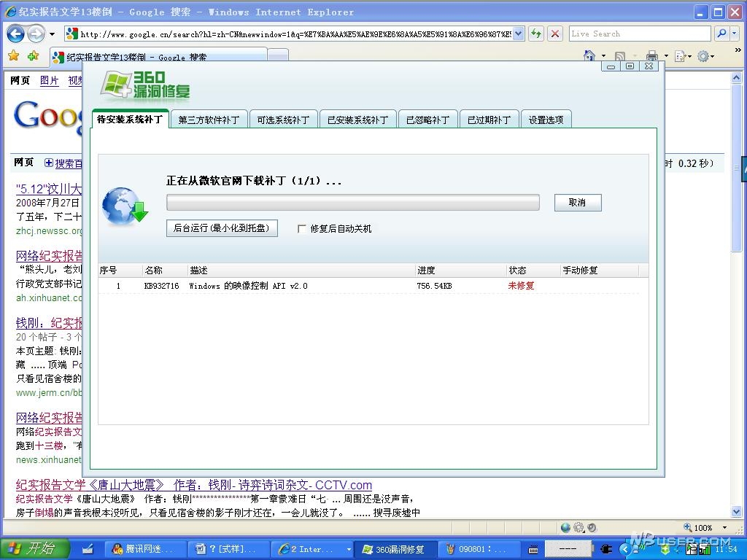Screen dimensions: 747x560
Task: Click the RSS Feeds icon
Action: coord(620,56)
